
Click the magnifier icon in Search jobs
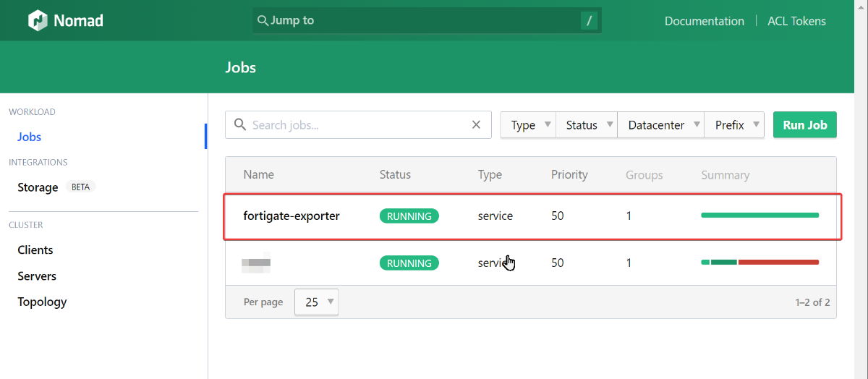click(240, 125)
